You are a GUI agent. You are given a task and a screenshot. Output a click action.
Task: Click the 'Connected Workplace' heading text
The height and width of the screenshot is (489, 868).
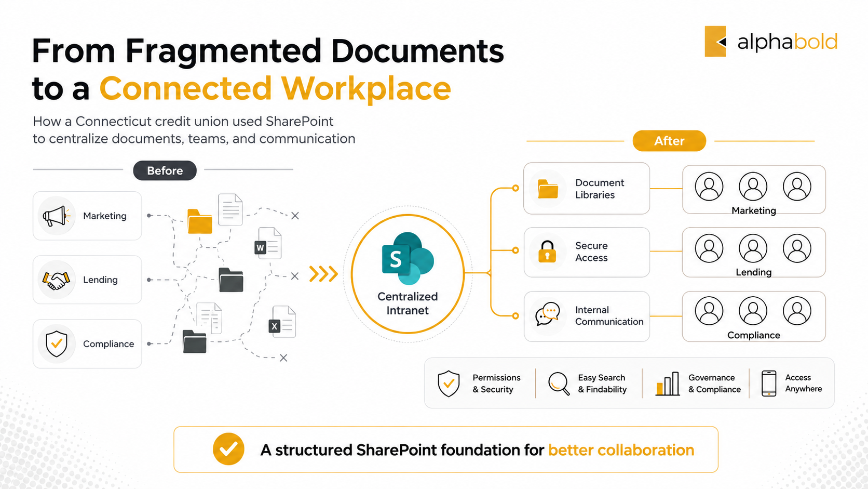[275, 88]
